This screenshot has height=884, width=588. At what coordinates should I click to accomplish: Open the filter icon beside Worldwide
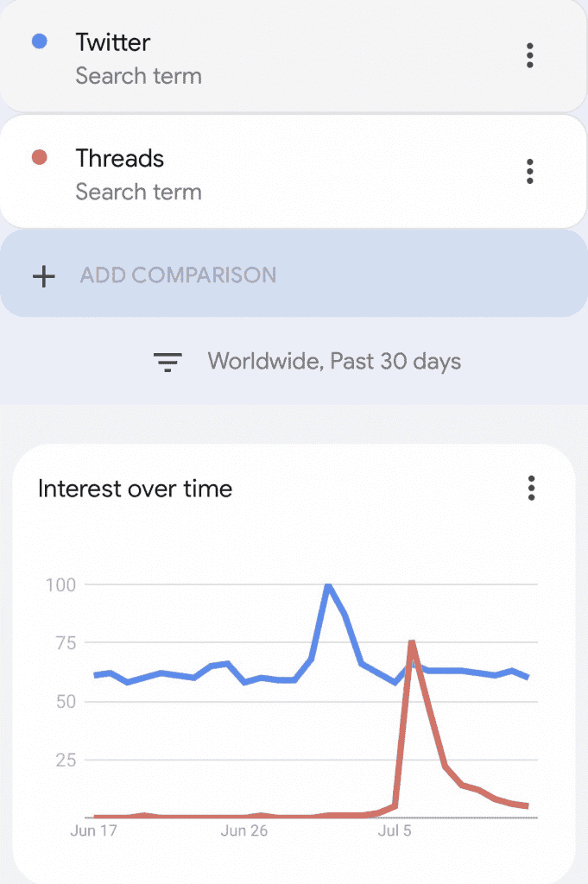tap(168, 362)
